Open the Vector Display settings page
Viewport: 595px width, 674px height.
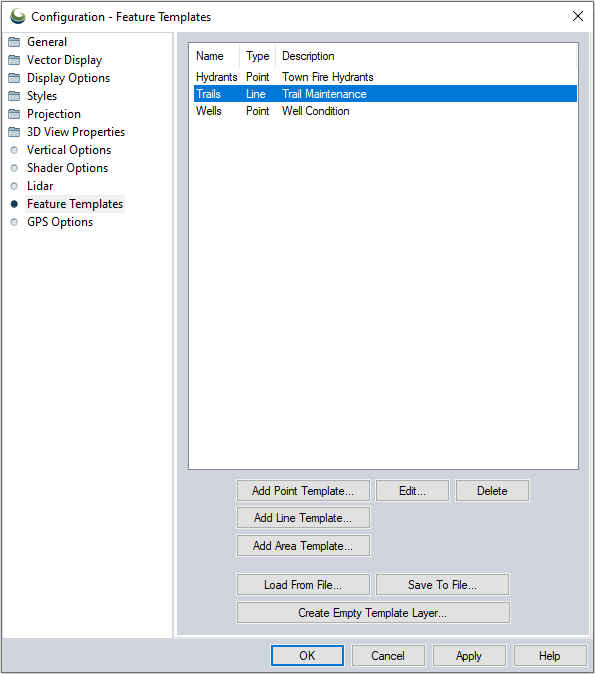coord(64,60)
